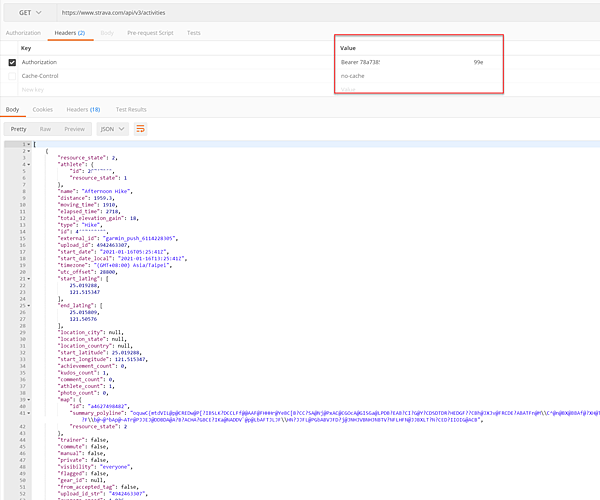Click the kudos_count line
The width and height of the screenshot is (600, 500).
[83, 373]
